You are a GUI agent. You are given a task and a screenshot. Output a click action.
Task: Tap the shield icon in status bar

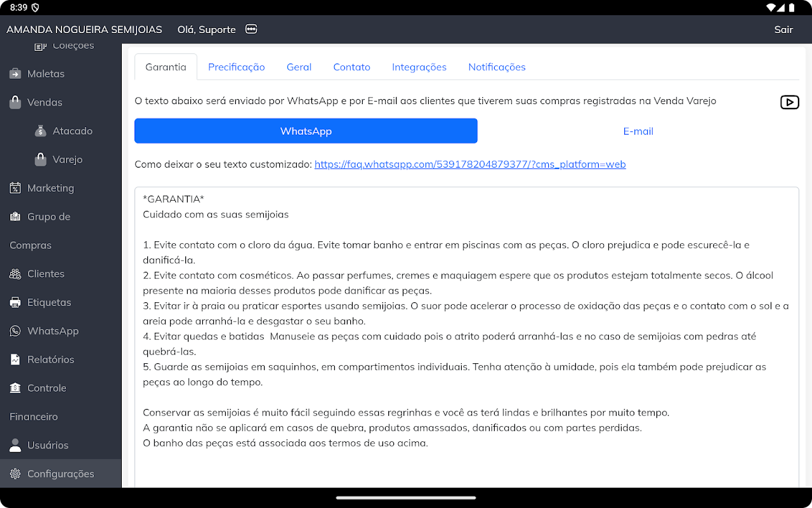point(35,8)
